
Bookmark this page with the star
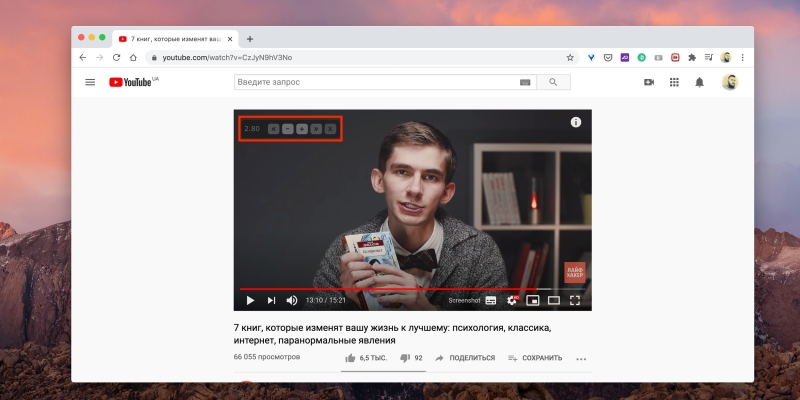click(570, 58)
